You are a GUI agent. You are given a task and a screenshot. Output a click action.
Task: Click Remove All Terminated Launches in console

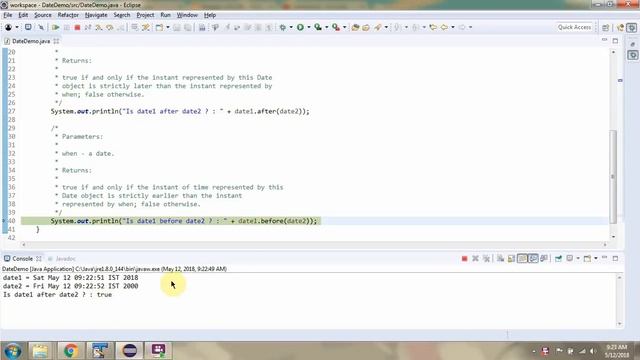(x=486, y=259)
